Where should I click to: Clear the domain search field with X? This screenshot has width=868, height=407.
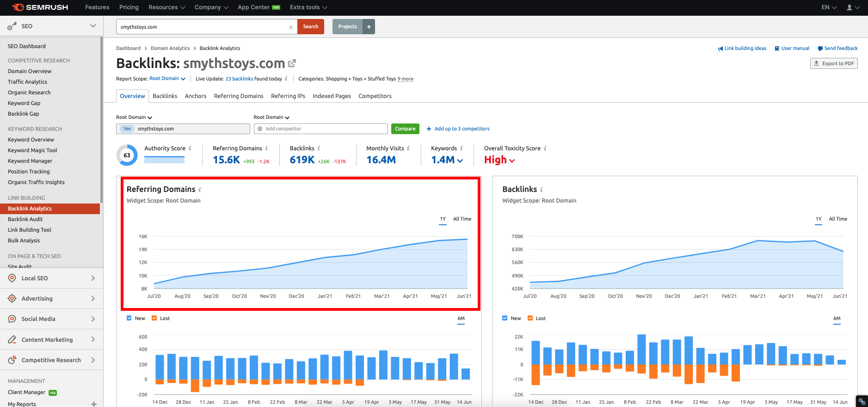290,27
